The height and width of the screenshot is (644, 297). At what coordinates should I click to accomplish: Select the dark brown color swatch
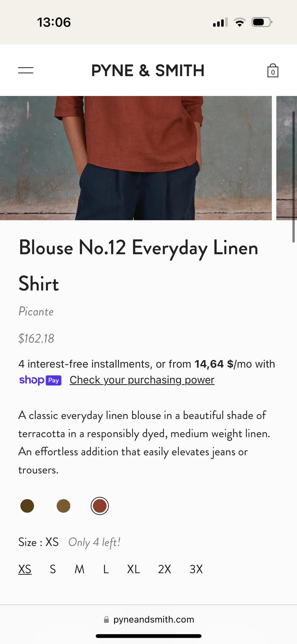coord(27,506)
